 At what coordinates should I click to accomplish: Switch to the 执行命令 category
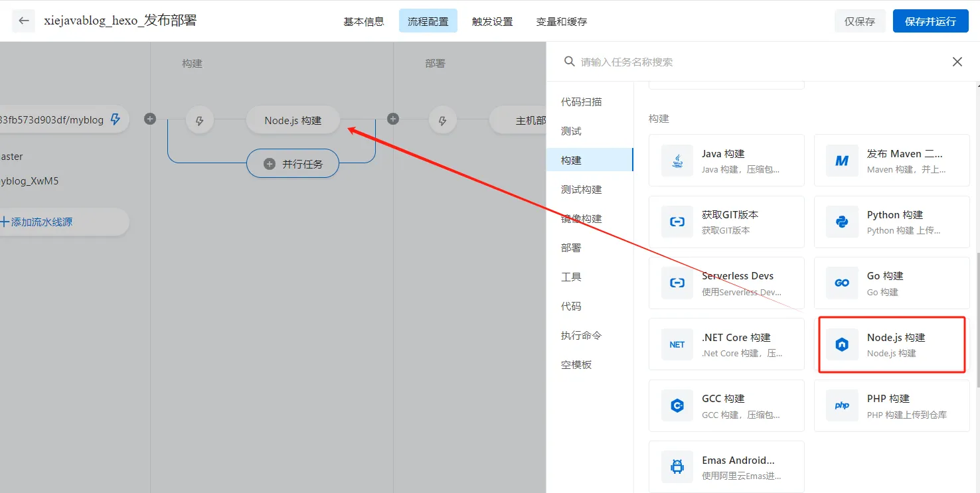(x=580, y=335)
